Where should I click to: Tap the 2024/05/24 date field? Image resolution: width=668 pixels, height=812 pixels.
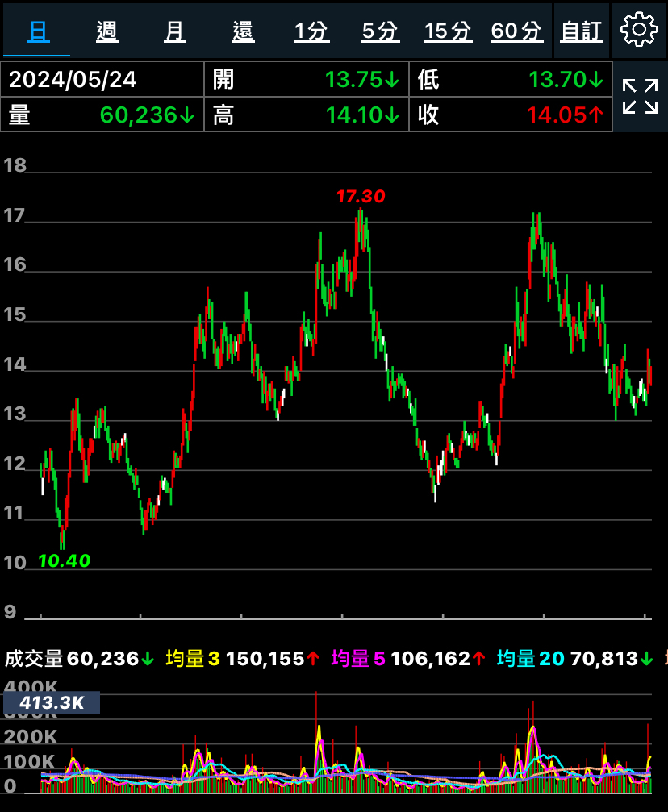(x=102, y=79)
